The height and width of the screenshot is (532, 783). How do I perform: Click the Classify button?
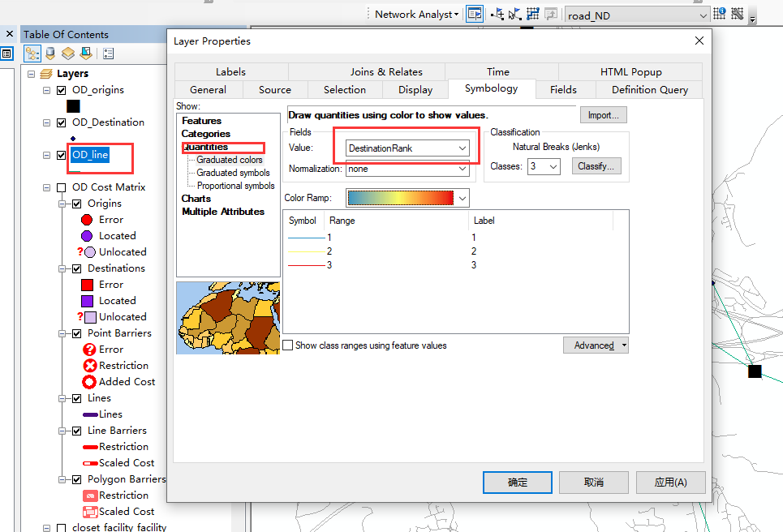pyautogui.click(x=598, y=165)
